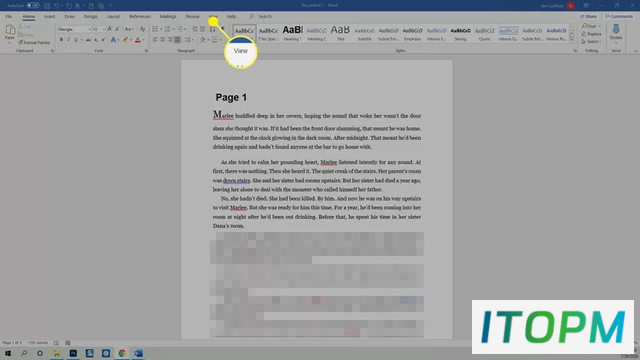Expand the Styles gallery more arrow
The width and height of the screenshot is (640, 360).
tap(571, 40)
